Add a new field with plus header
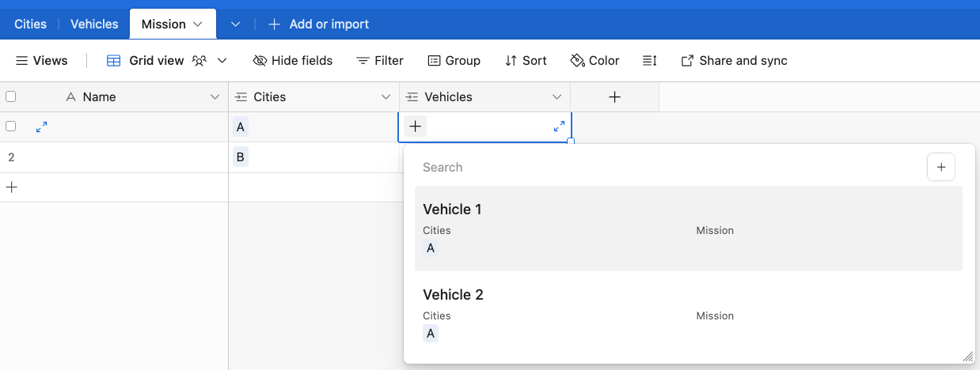 click(614, 96)
